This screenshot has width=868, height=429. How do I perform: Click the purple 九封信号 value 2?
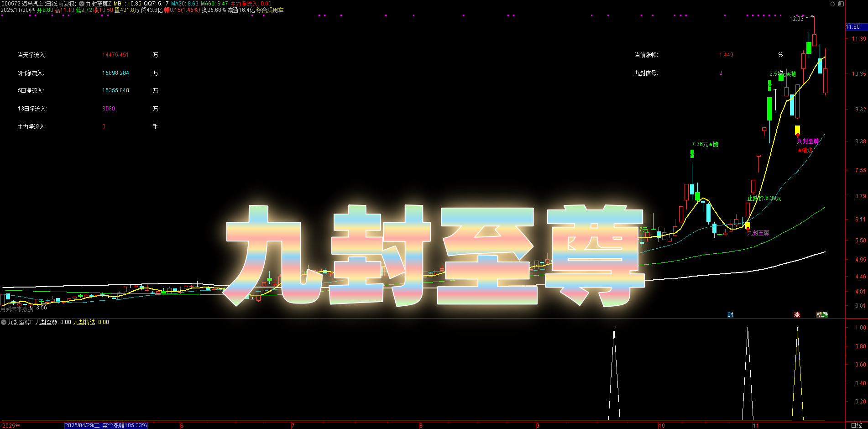pos(721,73)
